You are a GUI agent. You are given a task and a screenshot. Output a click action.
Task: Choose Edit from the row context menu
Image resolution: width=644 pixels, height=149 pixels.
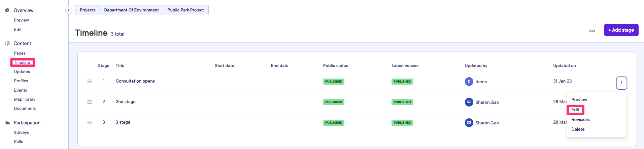pos(575,110)
